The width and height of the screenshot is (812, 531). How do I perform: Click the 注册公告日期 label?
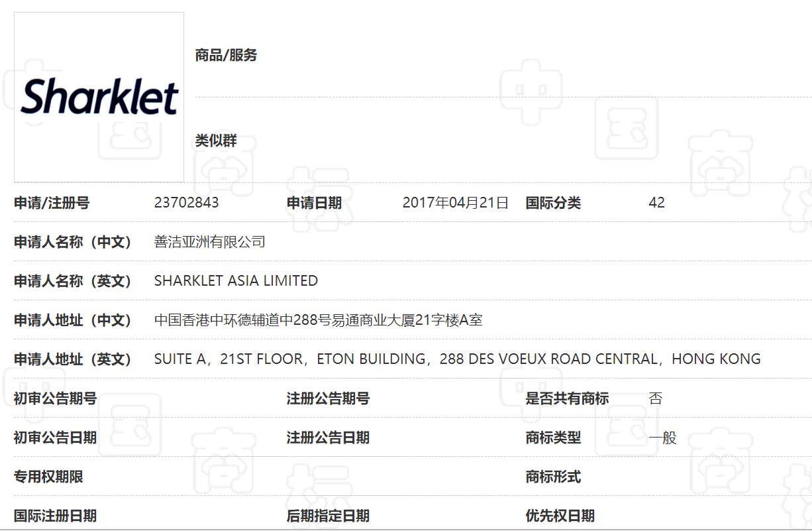click(x=329, y=438)
